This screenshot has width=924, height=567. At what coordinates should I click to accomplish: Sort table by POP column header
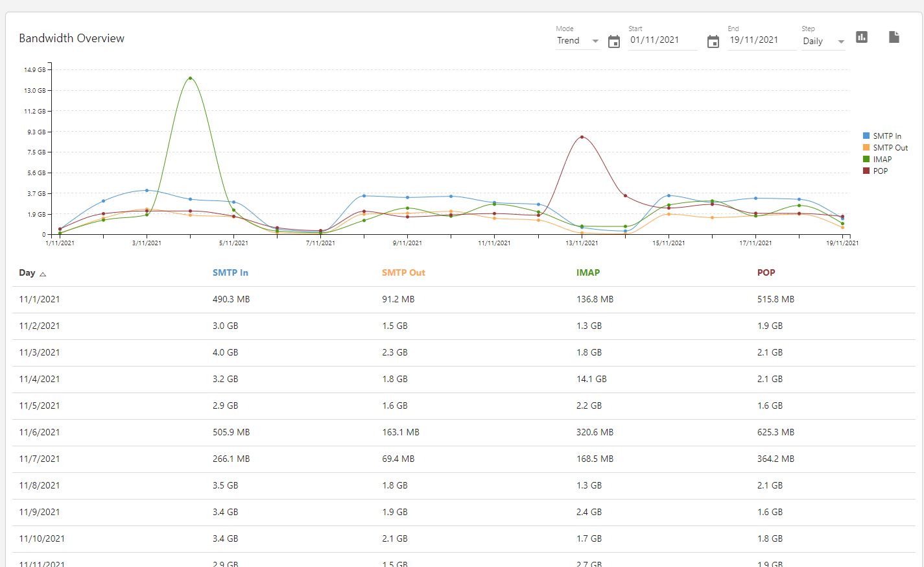(766, 272)
